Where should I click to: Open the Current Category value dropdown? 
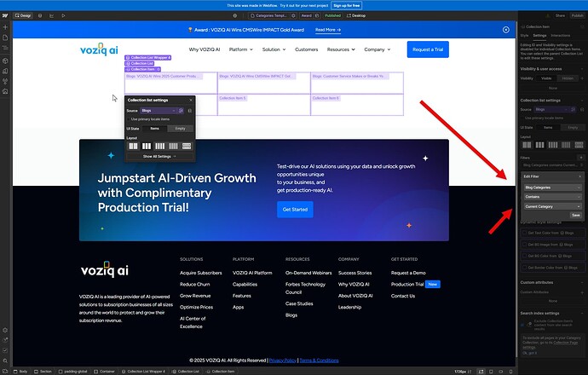[552, 206]
